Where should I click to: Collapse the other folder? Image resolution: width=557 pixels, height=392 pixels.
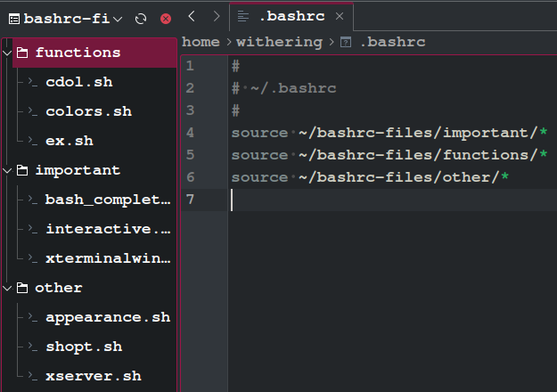click(7, 289)
